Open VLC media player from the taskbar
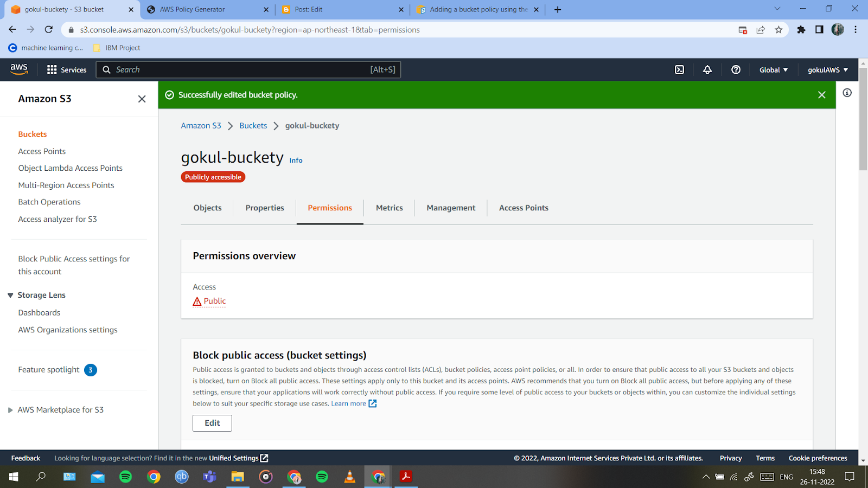 [x=350, y=477]
